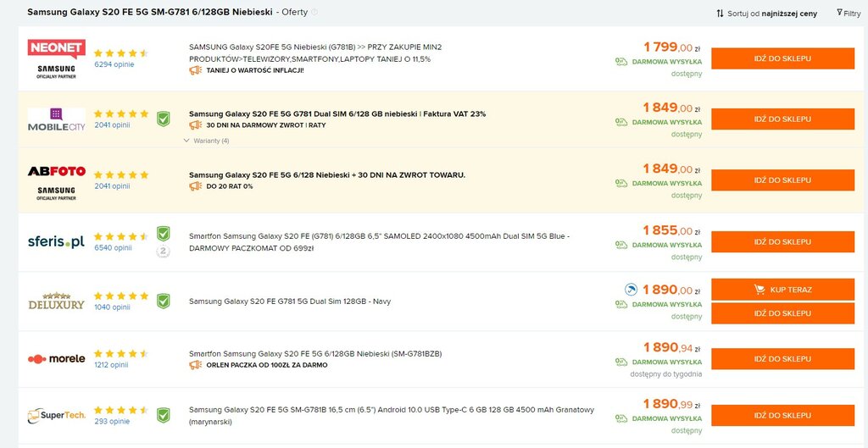The width and height of the screenshot is (868, 448).
Task: Click the star rating of NEONET
Action: pos(121,53)
